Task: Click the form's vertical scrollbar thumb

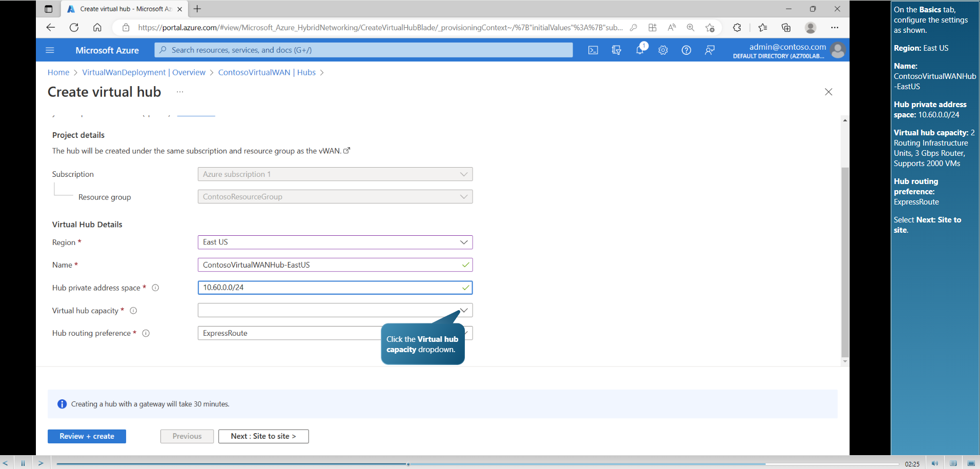Action: coord(845,261)
